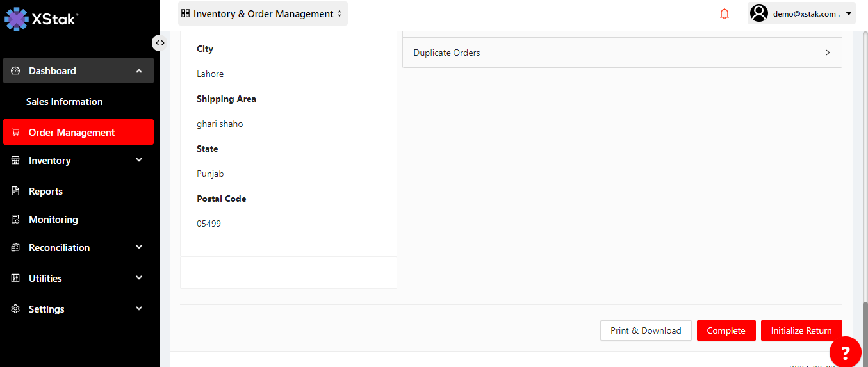Viewport: 868px width, 367px height.
Task: Click the Print & Download button
Action: [645, 330]
